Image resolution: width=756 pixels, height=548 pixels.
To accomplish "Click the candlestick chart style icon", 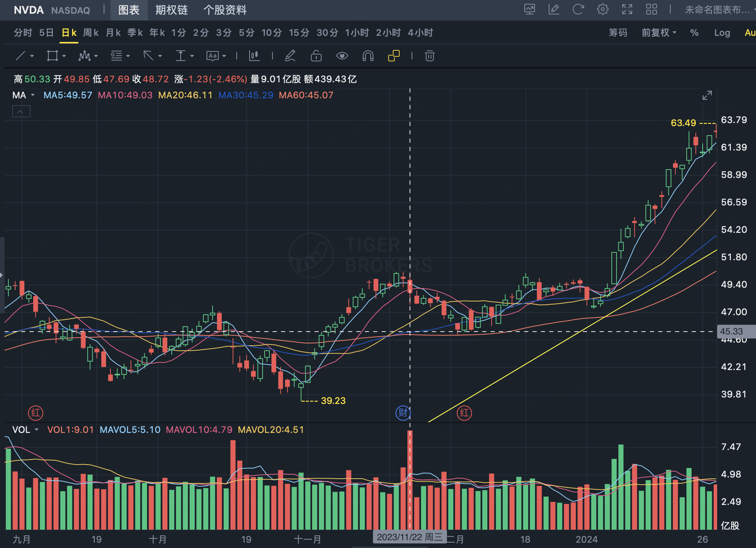I will coord(254,56).
